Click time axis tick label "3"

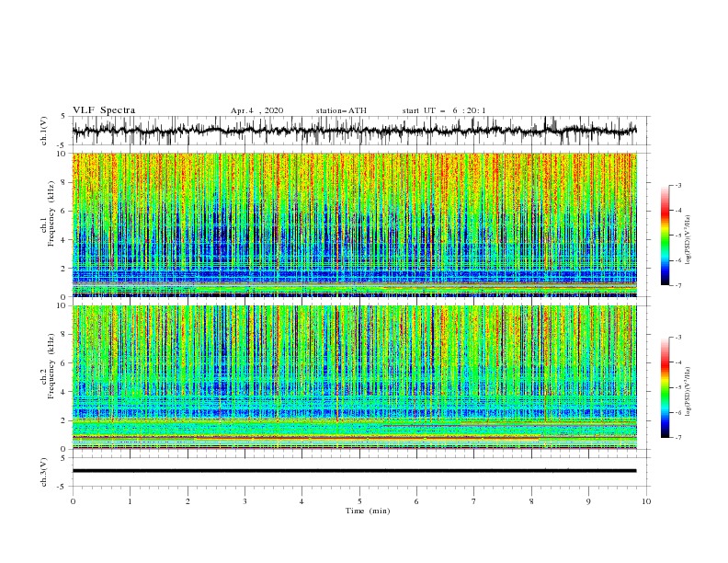pyautogui.click(x=245, y=501)
